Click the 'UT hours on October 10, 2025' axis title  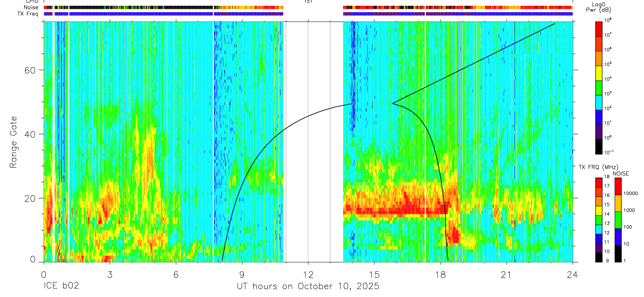coord(308,287)
